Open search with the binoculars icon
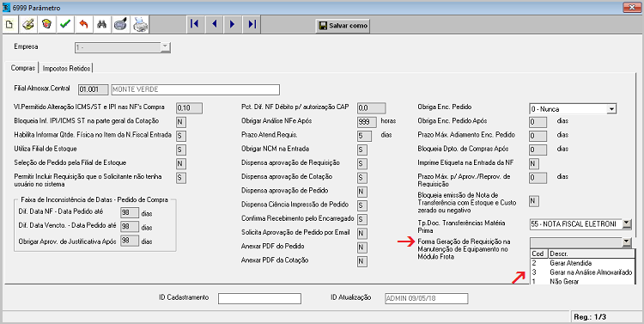Screen dimensions: 644x324 tap(102, 25)
